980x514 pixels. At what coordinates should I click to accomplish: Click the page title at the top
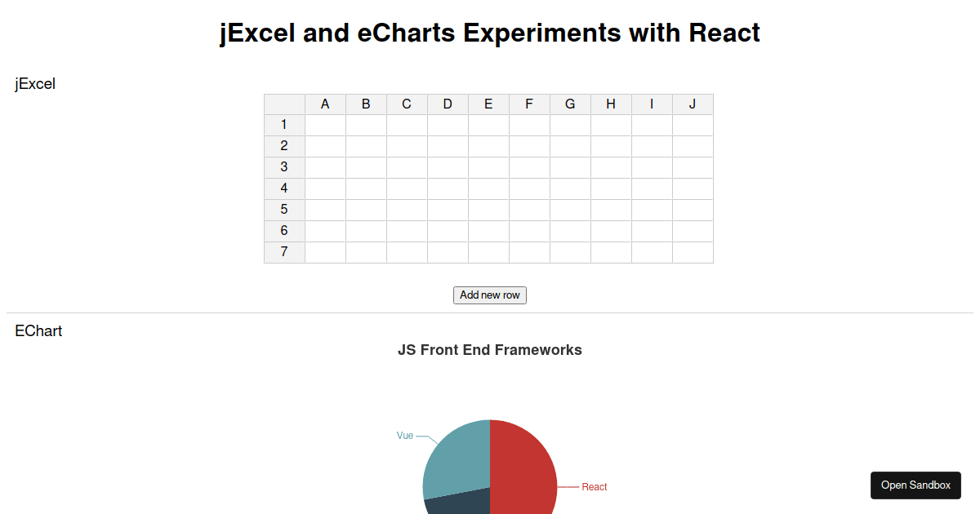pos(489,33)
